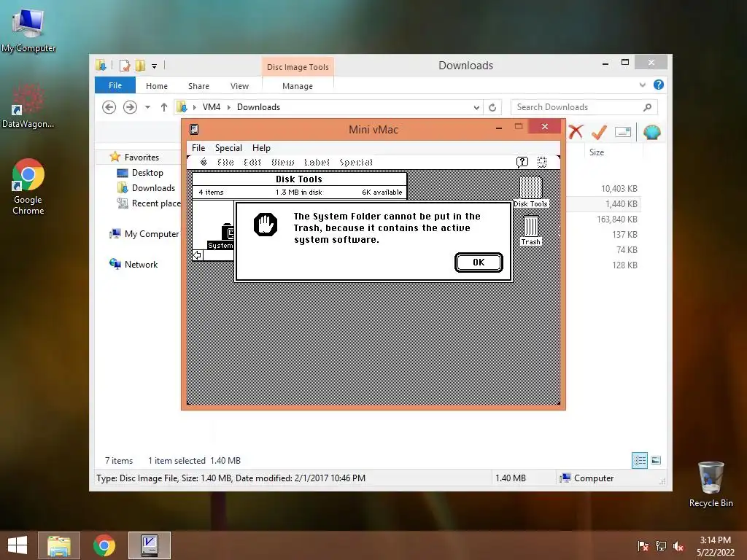Click the search magnifier icon
Image resolution: width=747 pixels, height=560 pixels.
[647, 107]
